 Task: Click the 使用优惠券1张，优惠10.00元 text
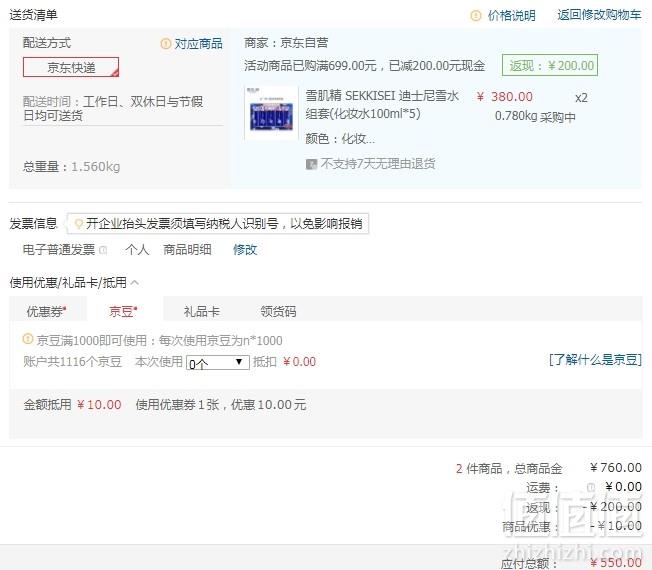click(x=221, y=405)
